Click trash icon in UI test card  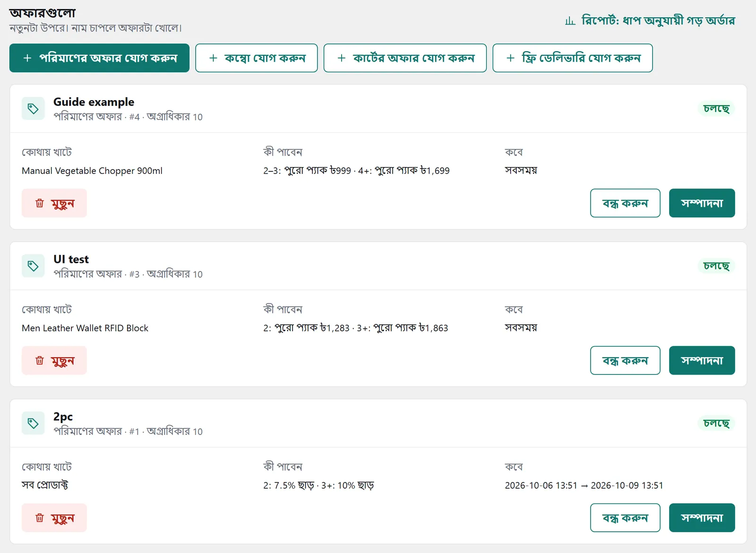click(40, 360)
